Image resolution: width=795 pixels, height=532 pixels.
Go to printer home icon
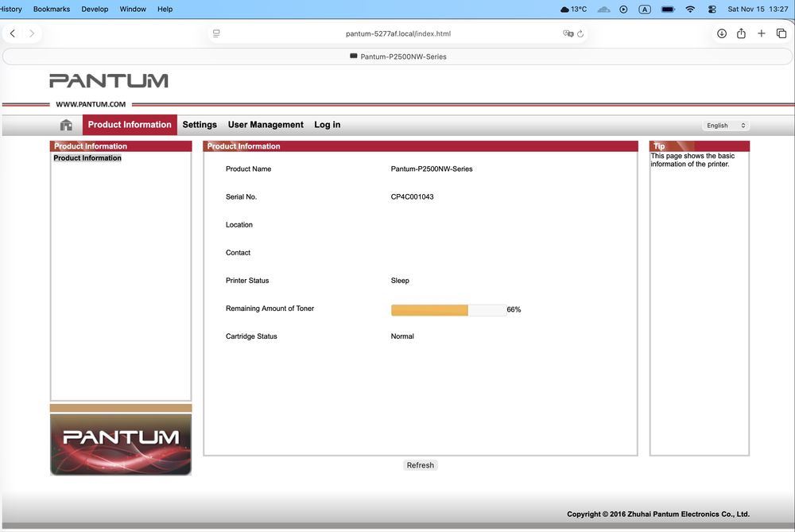pos(66,125)
